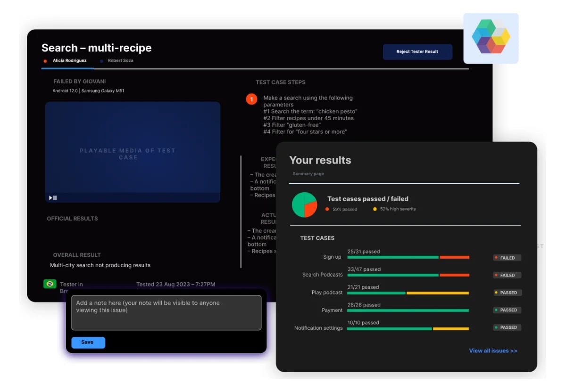Click the note input field

click(x=166, y=313)
